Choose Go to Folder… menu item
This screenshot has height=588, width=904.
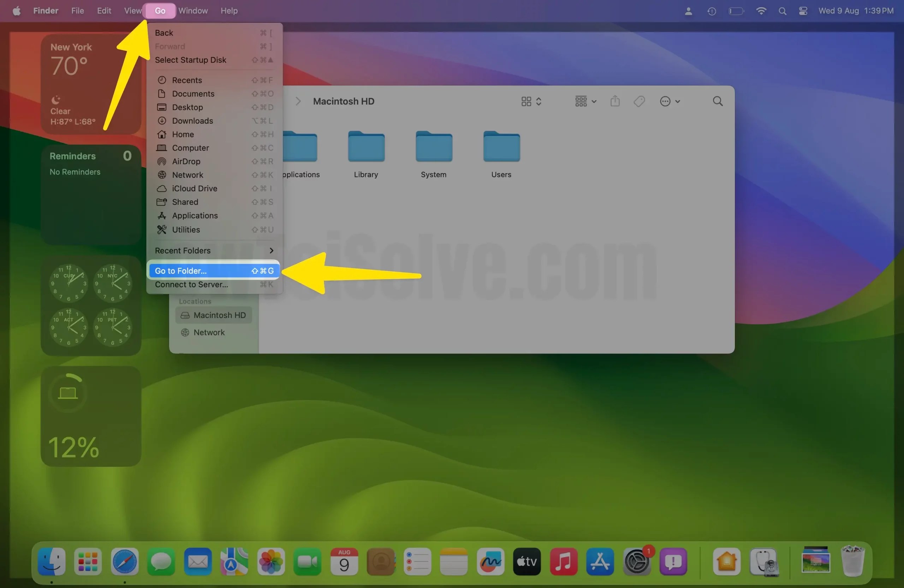point(214,271)
